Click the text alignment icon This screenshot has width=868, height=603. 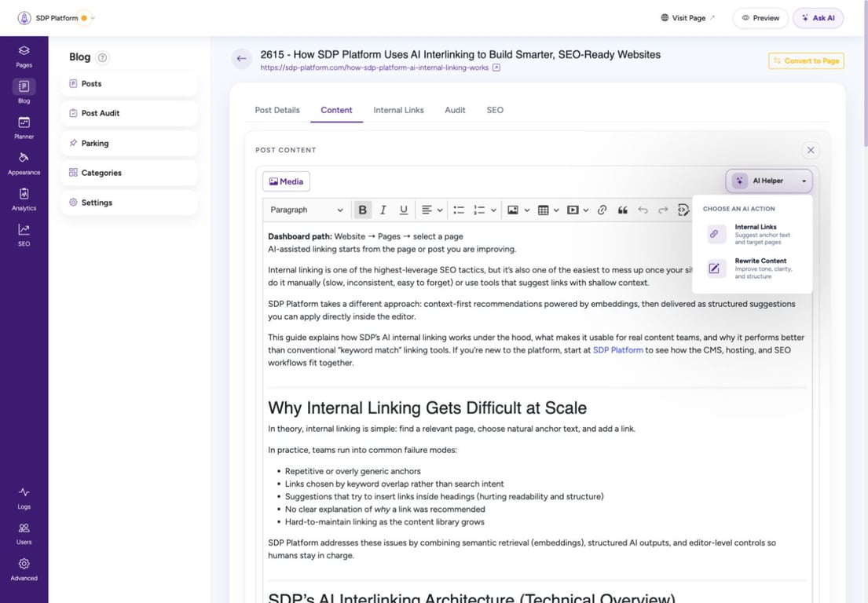click(x=427, y=210)
